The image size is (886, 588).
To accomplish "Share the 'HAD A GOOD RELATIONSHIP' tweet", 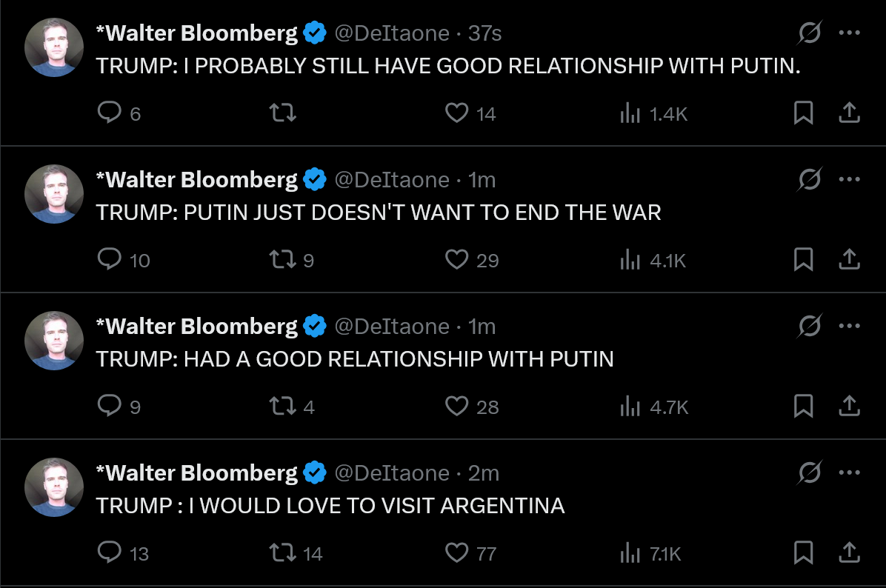I will [x=849, y=406].
